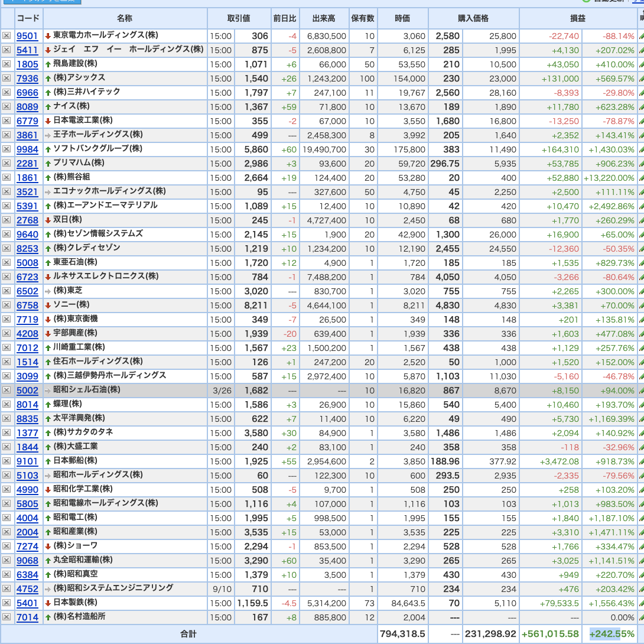The height and width of the screenshot is (644, 644).
Task: Click the highlighted +242.55% total percentage
Action: click(x=612, y=634)
